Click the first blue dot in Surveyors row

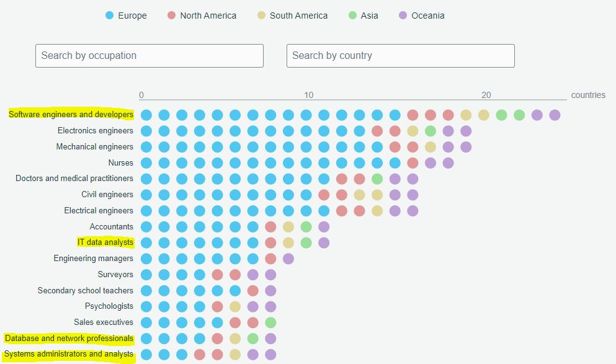coord(146,275)
